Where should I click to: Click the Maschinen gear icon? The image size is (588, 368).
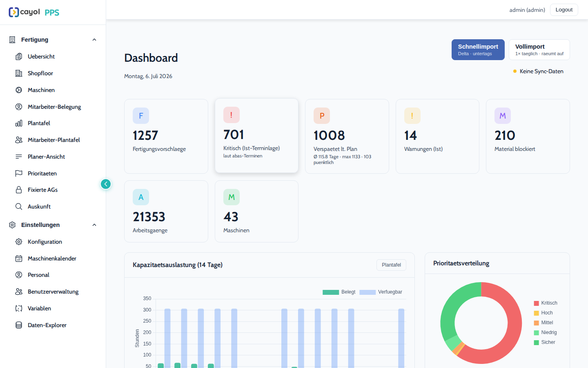tap(19, 90)
